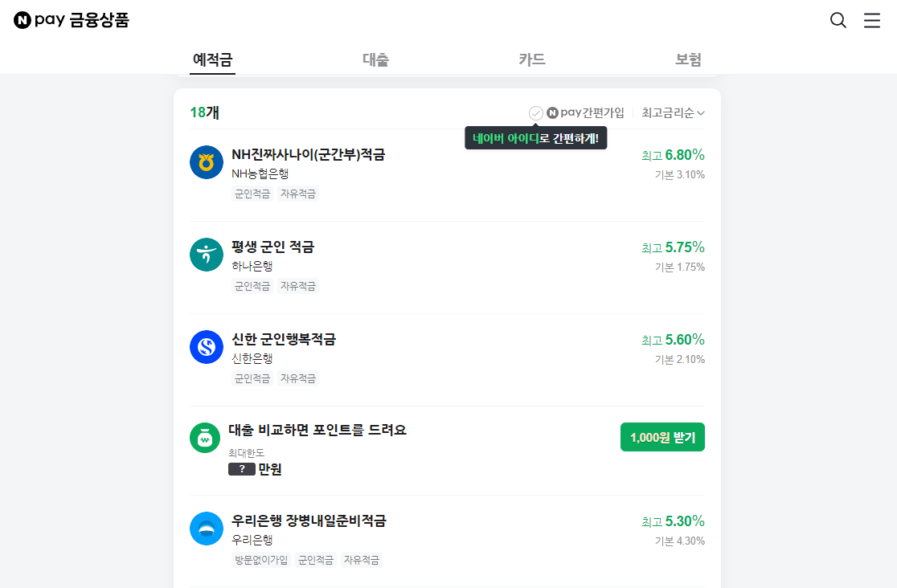Select the 보험 tab
897x588 pixels.
click(688, 59)
